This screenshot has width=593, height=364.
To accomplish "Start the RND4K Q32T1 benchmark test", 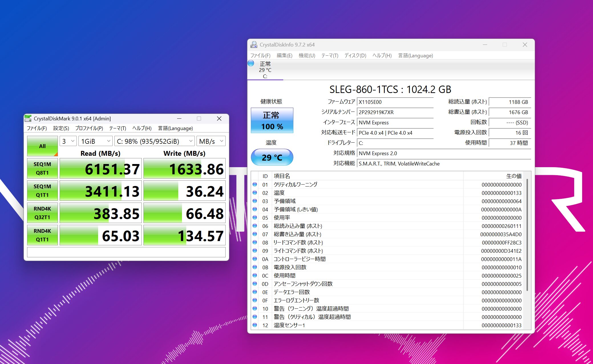I will [x=42, y=213].
